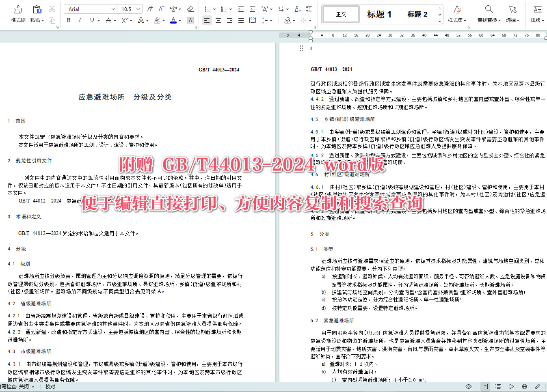
Task: Switch to the 正文 body style
Action: (341, 14)
